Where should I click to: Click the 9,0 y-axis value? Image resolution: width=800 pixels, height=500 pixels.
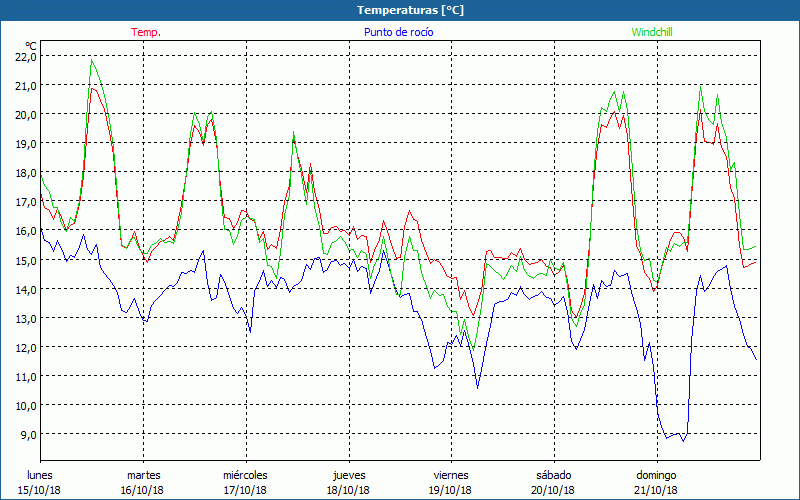(29, 435)
